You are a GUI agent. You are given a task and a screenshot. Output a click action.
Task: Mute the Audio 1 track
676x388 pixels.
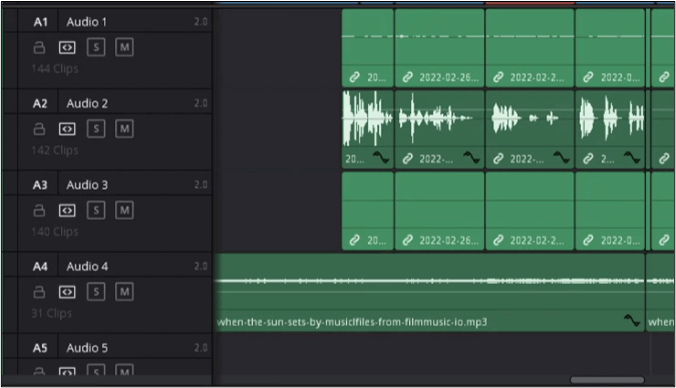[124, 47]
